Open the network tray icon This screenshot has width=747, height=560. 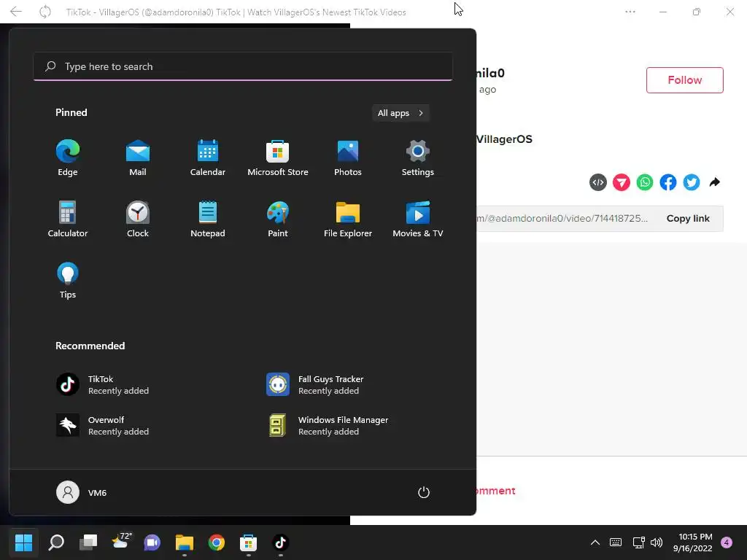point(638,542)
